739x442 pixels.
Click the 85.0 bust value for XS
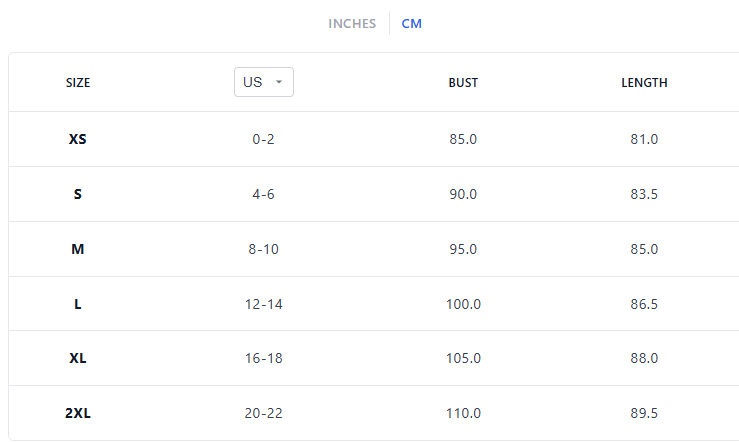463,139
